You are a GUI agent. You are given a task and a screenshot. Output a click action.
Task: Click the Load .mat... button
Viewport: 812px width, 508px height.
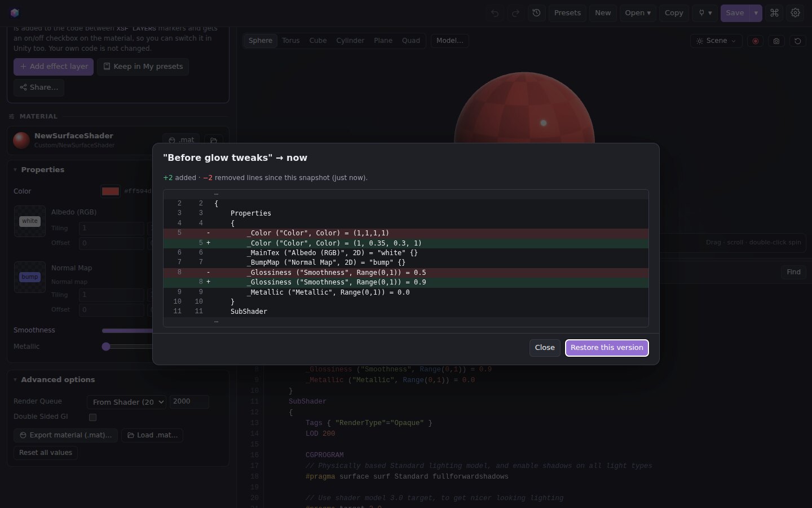click(152, 435)
